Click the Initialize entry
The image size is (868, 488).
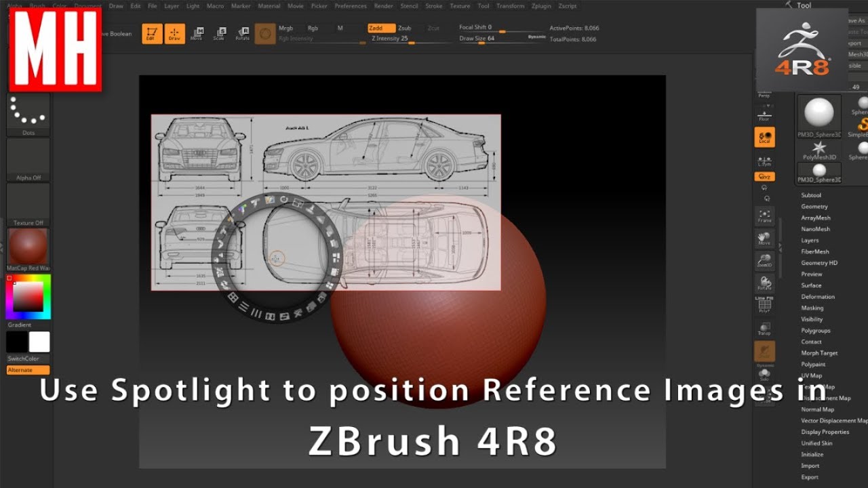(812, 455)
